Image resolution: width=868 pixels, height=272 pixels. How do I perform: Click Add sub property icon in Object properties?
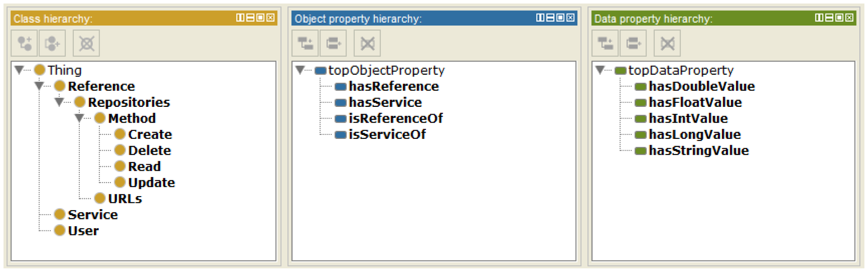point(305,44)
